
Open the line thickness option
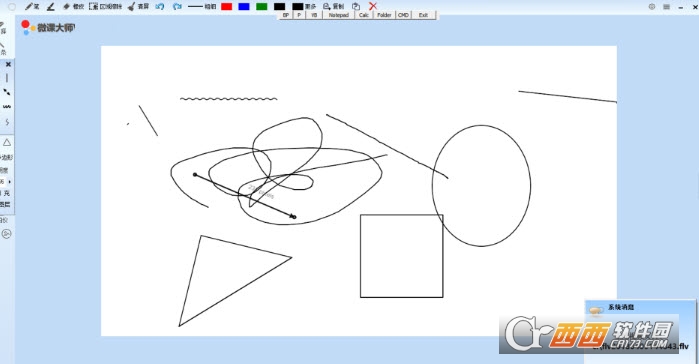pyautogui.click(x=202, y=6)
